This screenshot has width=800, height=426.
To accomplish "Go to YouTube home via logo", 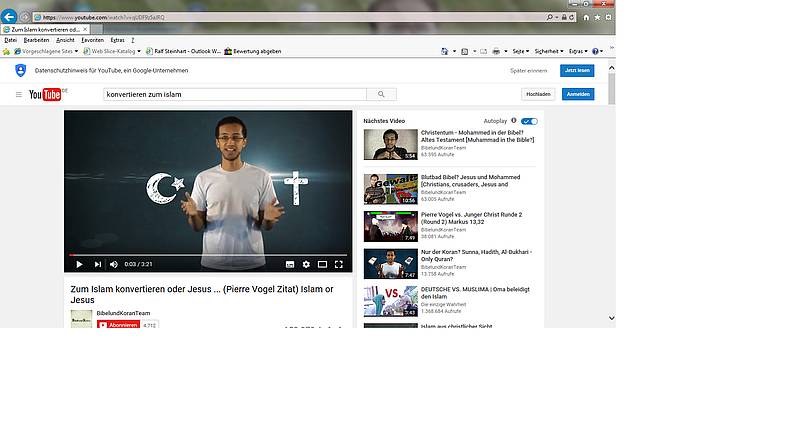I will 45,94.
